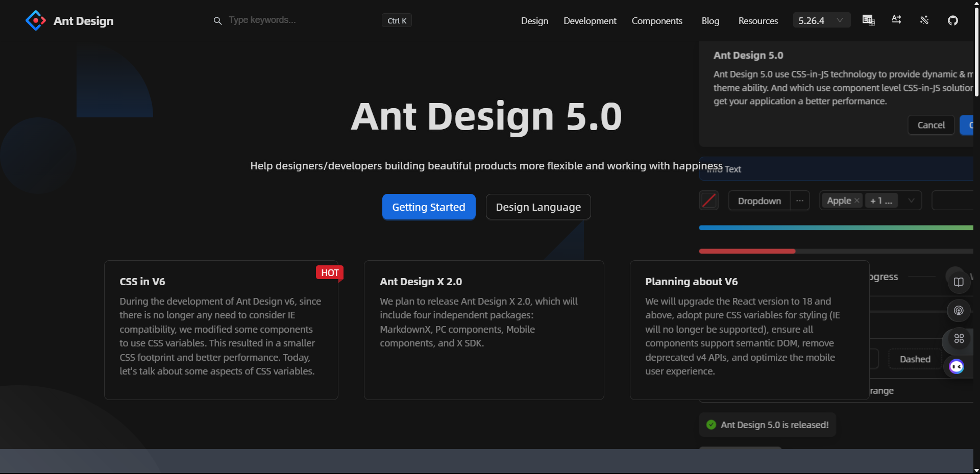Click the Getting Started button
980x474 pixels.
429,207
